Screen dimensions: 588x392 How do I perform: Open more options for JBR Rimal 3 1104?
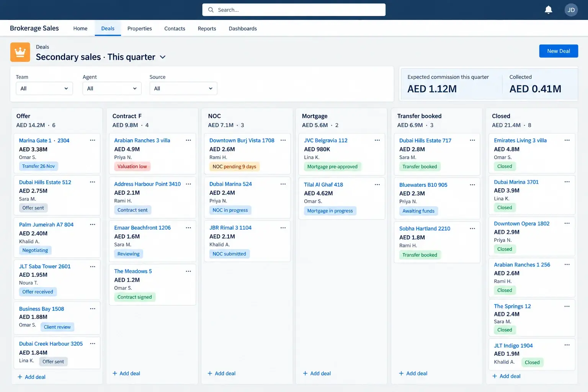click(x=283, y=228)
